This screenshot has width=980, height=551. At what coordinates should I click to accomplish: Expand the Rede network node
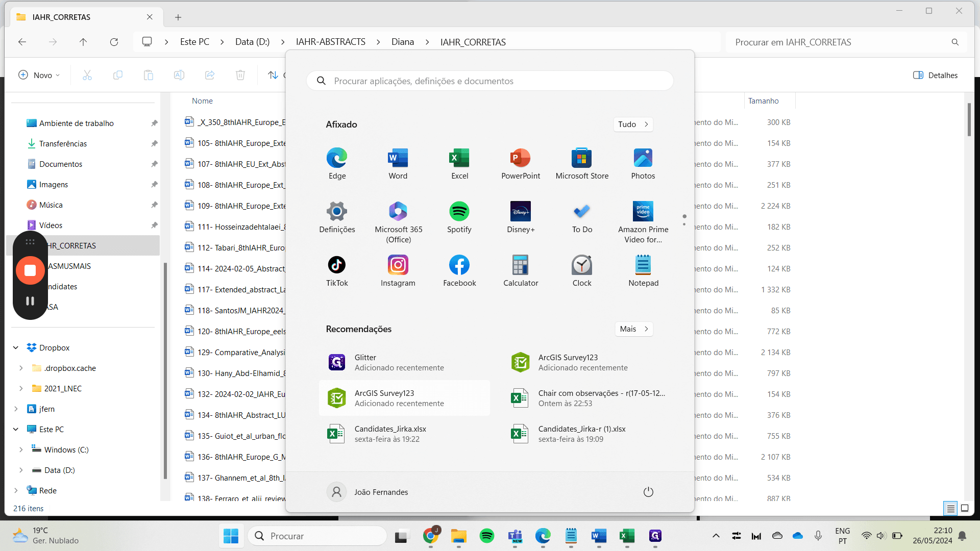tap(16, 490)
